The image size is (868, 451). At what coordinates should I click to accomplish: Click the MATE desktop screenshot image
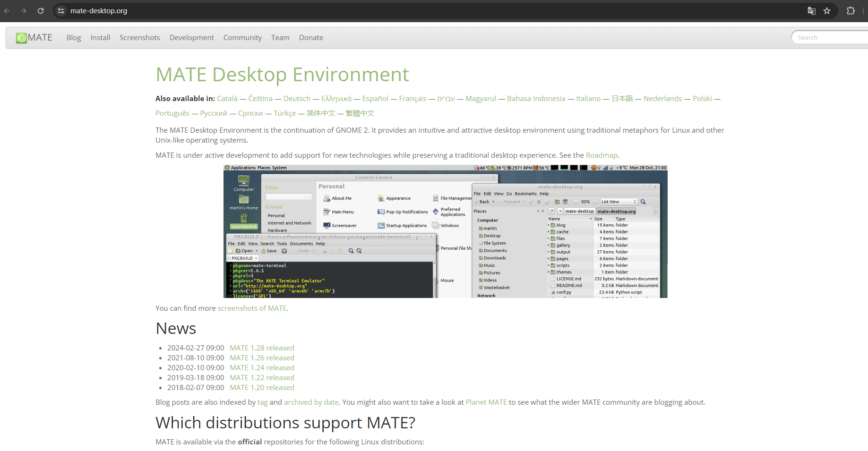pos(445,231)
